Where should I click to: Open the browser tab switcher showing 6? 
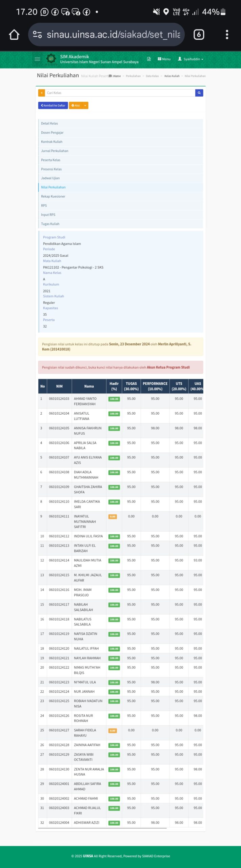(199, 35)
